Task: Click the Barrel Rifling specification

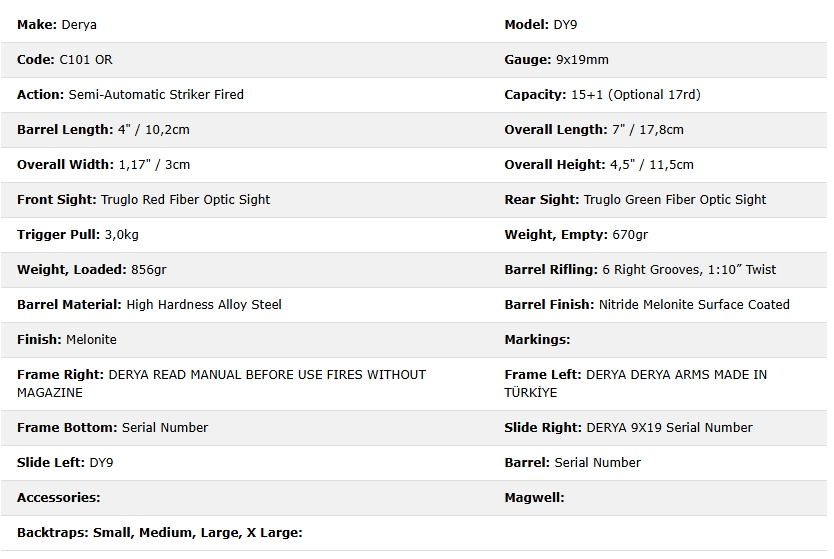Action: [x=640, y=269]
